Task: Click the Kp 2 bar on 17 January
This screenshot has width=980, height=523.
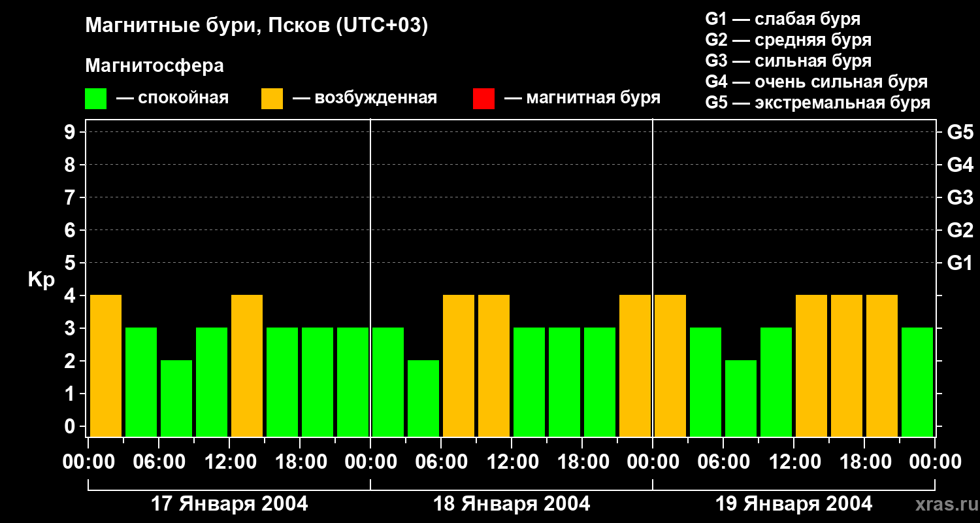Action: pos(176,397)
